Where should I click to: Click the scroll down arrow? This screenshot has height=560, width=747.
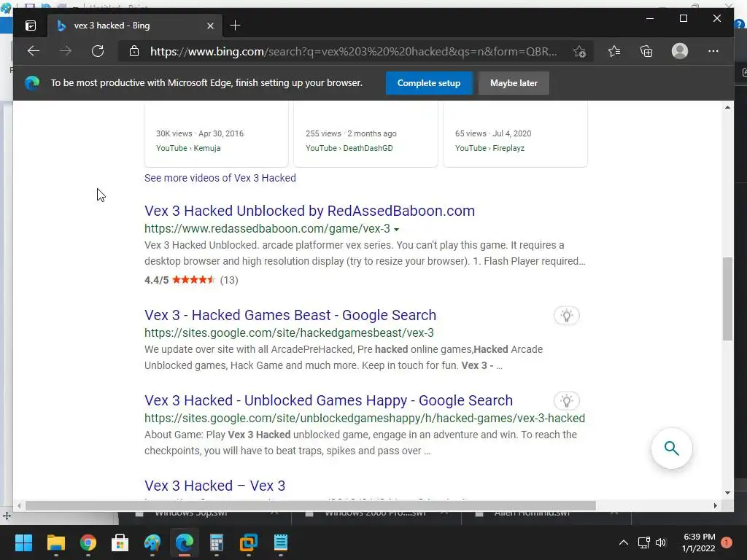click(727, 493)
